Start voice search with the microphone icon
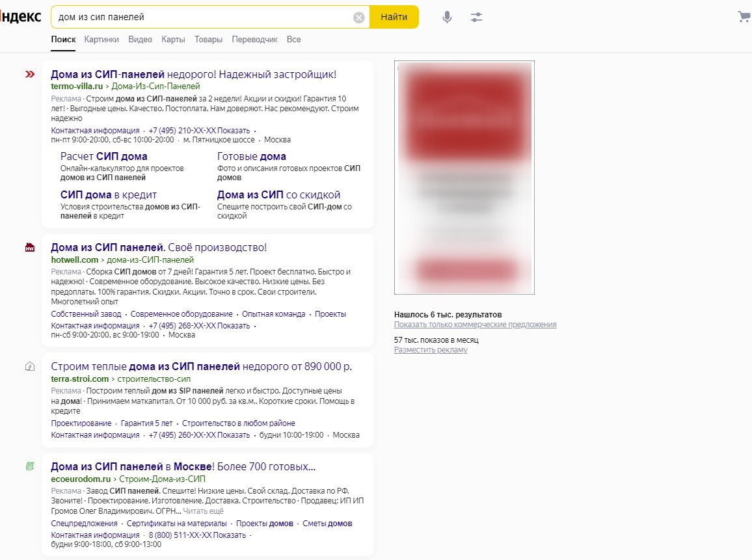The image size is (752, 560). pos(447,18)
